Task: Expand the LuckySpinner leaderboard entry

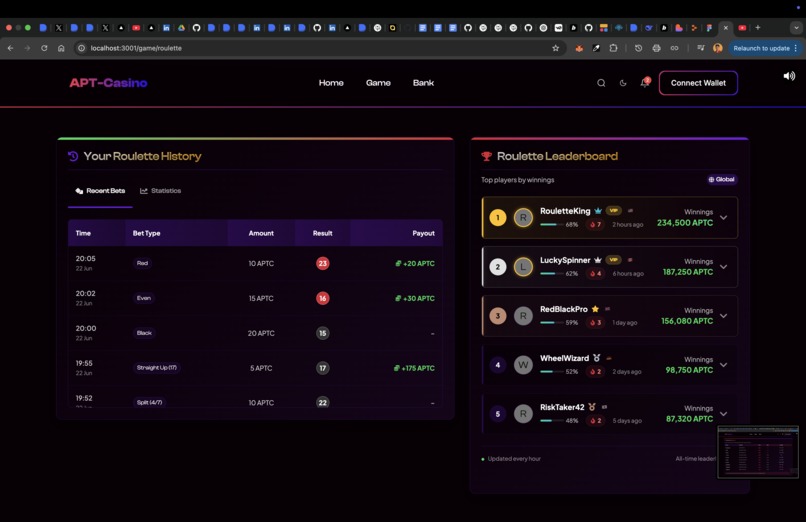Action: point(723,267)
